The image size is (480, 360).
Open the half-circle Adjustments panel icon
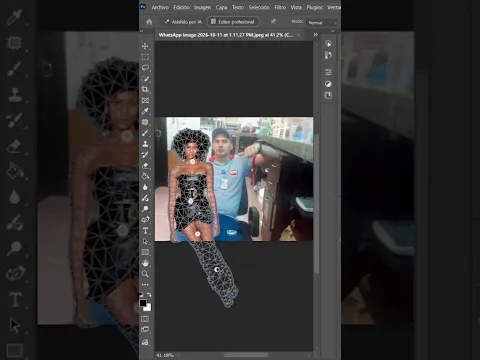328,84
